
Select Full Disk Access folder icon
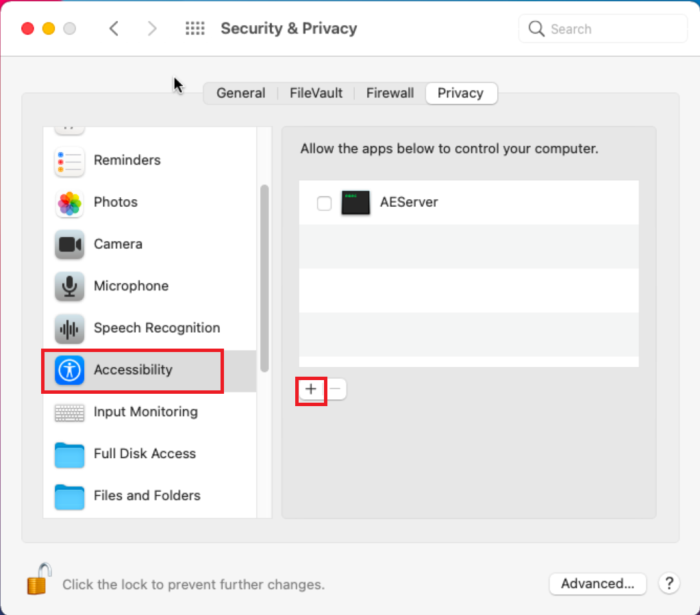tap(69, 454)
